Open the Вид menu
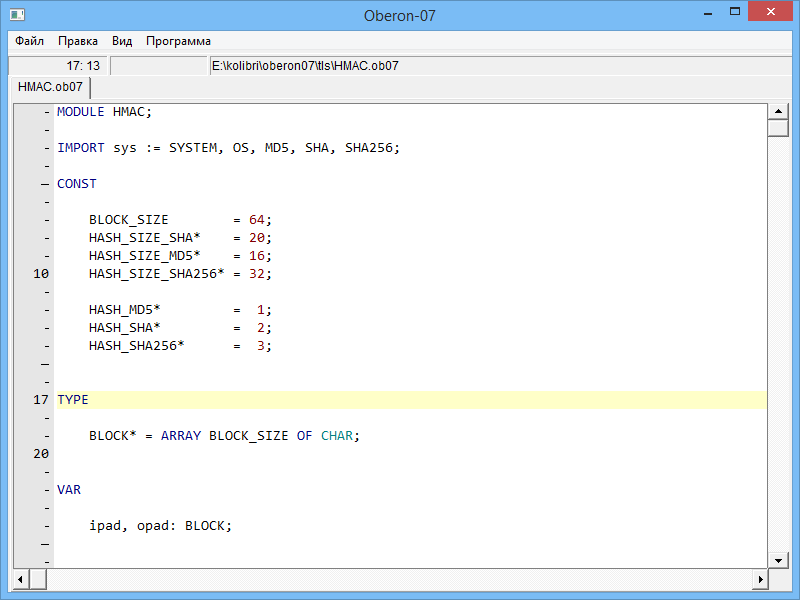Screen dimensions: 800x600 pos(122,41)
